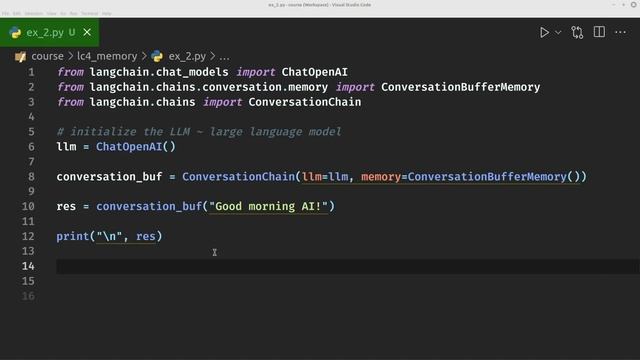640x360 pixels.
Task: Click 'langchain.chains.conversation.memory' on line 2
Action: [209, 87]
